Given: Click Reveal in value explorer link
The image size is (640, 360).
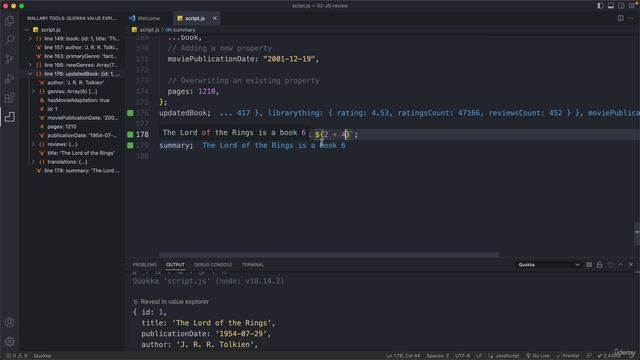Looking at the screenshot, I should [x=175, y=302].
